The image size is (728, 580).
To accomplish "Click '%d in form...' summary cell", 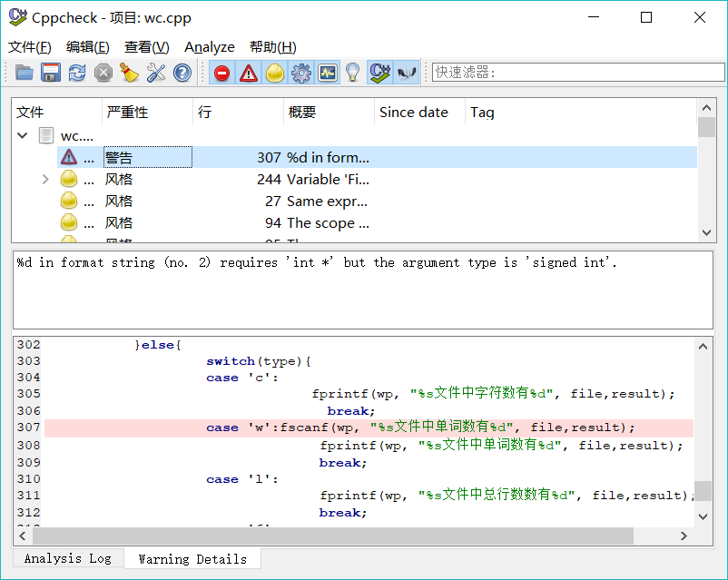I will (328, 157).
